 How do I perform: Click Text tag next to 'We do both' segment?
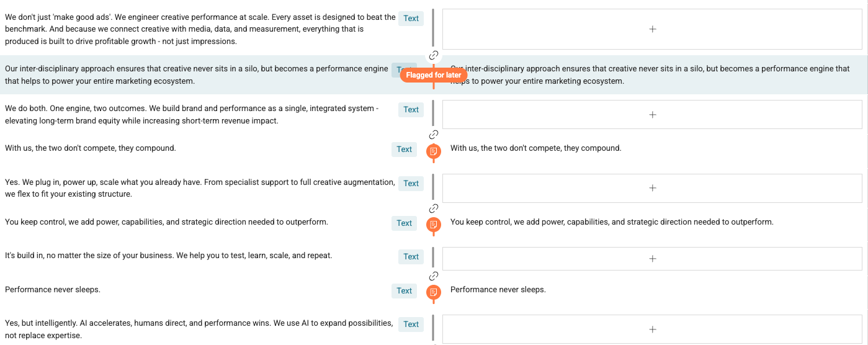[x=411, y=110]
